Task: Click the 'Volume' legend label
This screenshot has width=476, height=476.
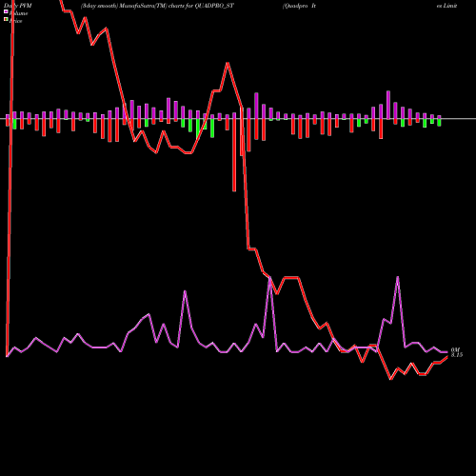Action: 18,13
